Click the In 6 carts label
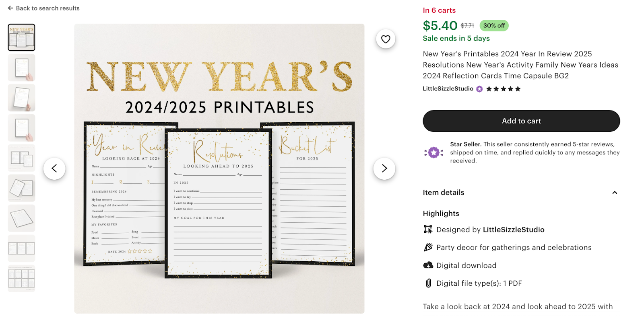The image size is (644, 316). pyautogui.click(x=439, y=10)
